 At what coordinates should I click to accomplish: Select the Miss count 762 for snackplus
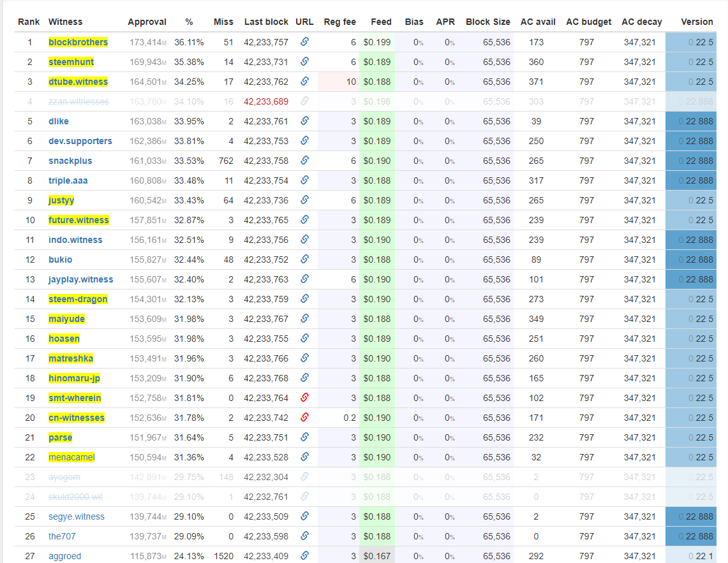(x=226, y=161)
